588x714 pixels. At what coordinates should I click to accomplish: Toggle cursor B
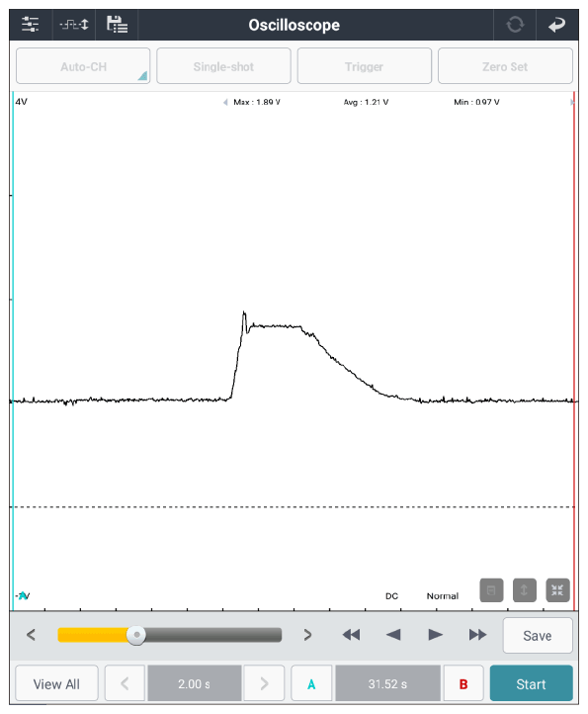[463, 683]
